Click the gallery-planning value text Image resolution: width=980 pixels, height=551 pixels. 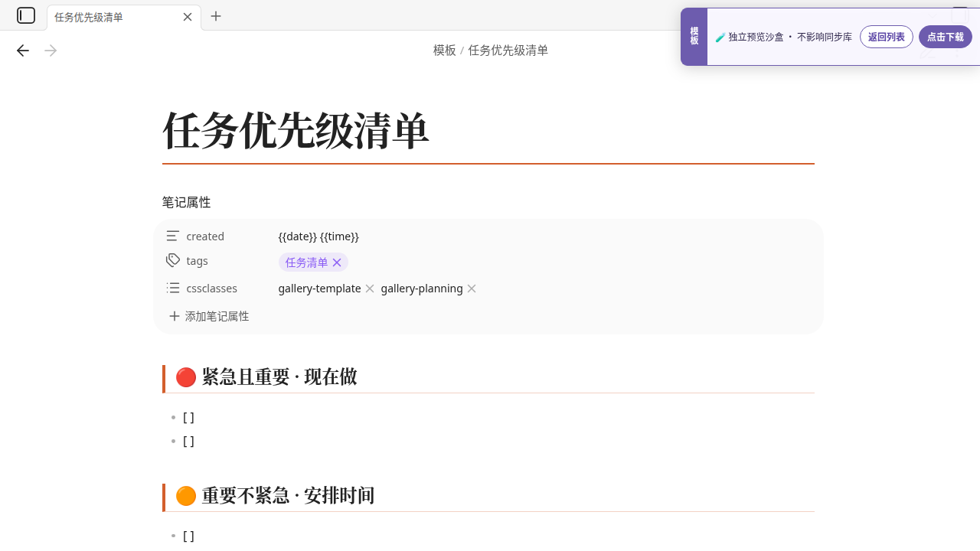422,289
